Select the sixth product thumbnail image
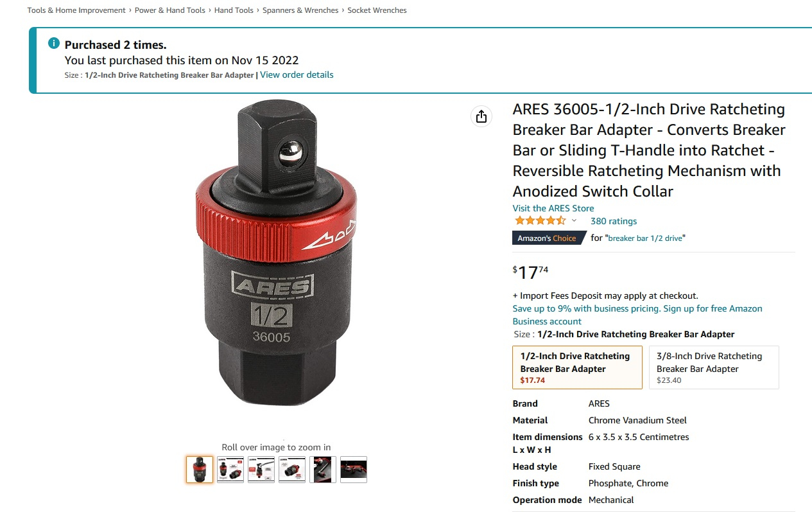Image resolution: width=812 pixels, height=512 pixels. (x=354, y=470)
